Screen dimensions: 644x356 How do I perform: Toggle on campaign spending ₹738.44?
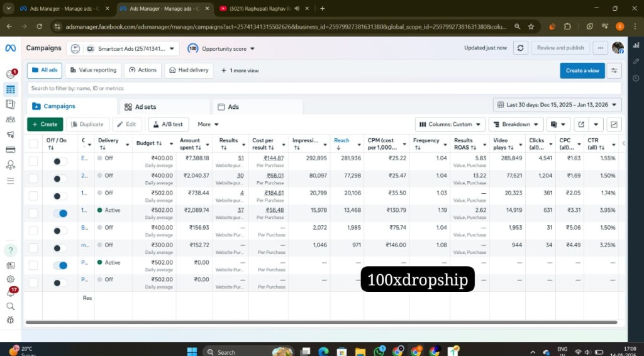click(x=60, y=196)
